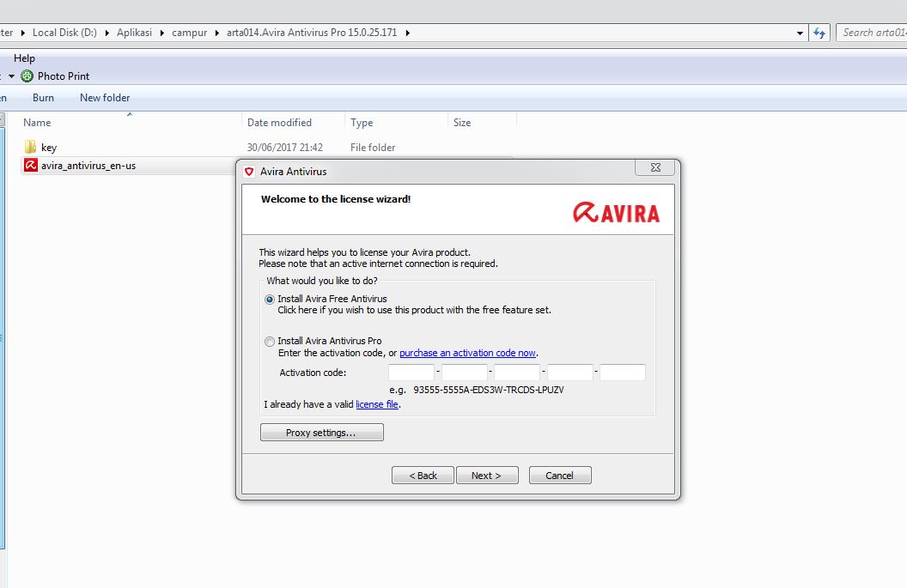Click the Search arta014 box
This screenshot has width=907, height=588.
tap(873, 33)
